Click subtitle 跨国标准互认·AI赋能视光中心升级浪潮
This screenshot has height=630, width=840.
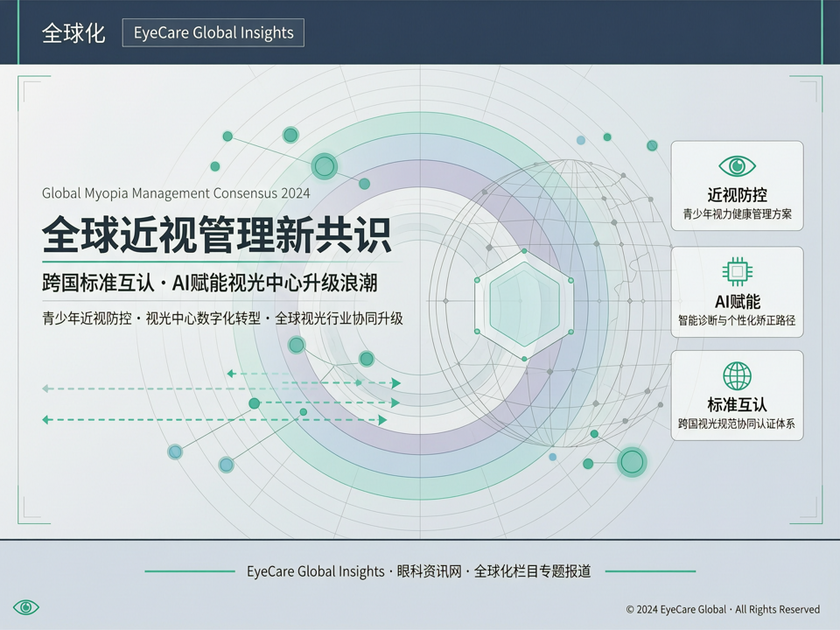coord(210,283)
